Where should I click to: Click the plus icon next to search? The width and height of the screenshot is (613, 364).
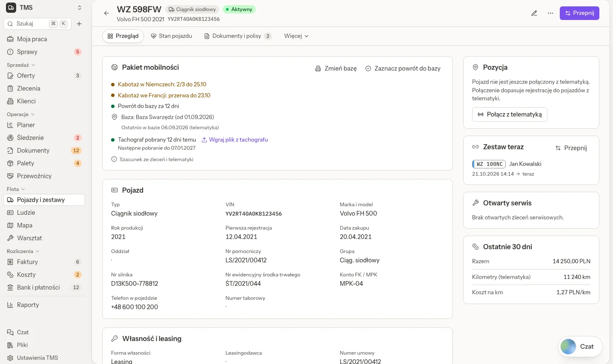click(79, 24)
